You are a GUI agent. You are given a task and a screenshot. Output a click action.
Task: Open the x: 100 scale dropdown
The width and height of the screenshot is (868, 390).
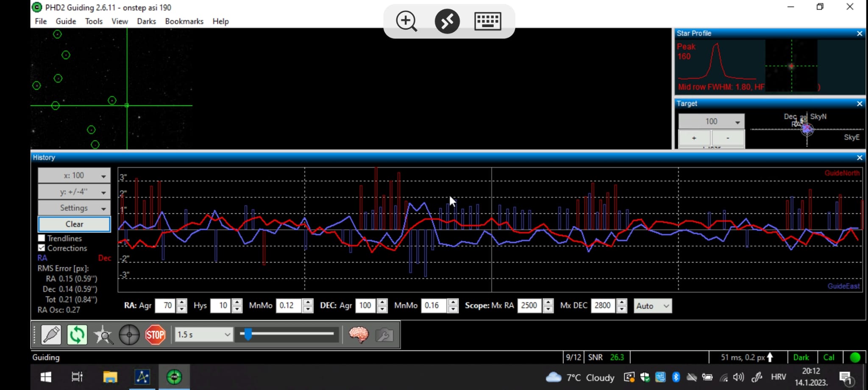click(x=74, y=175)
